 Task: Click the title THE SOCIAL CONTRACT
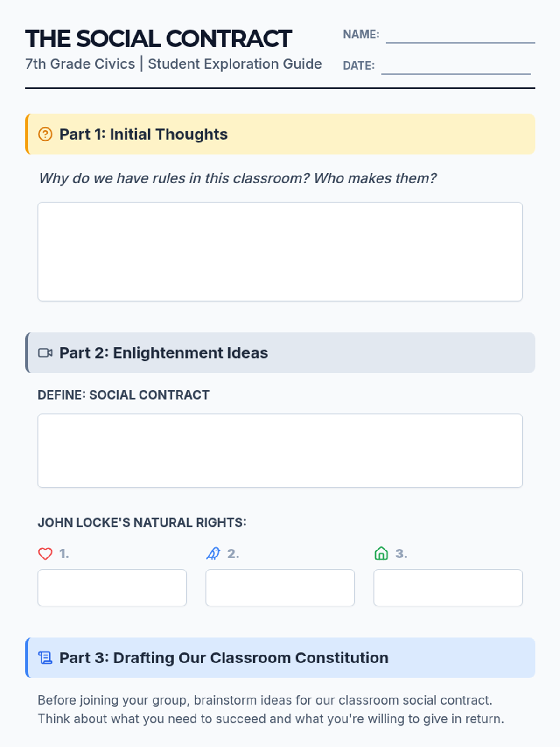tap(158, 39)
